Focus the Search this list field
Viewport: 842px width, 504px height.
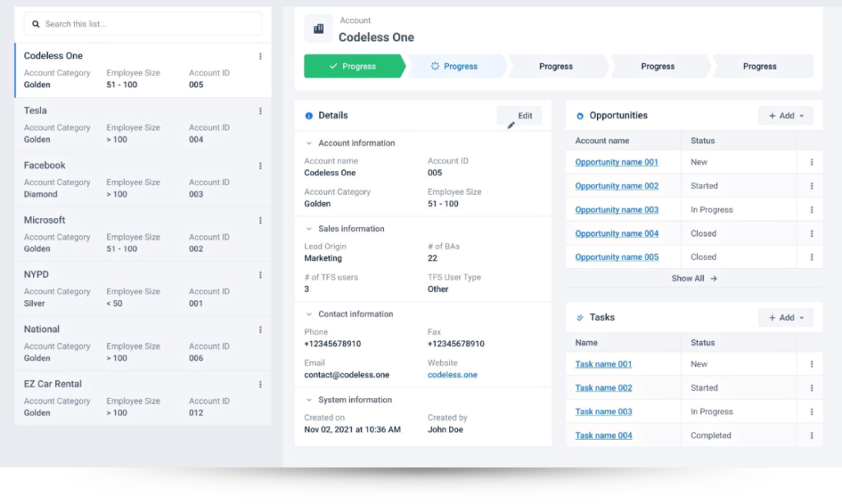(x=143, y=24)
